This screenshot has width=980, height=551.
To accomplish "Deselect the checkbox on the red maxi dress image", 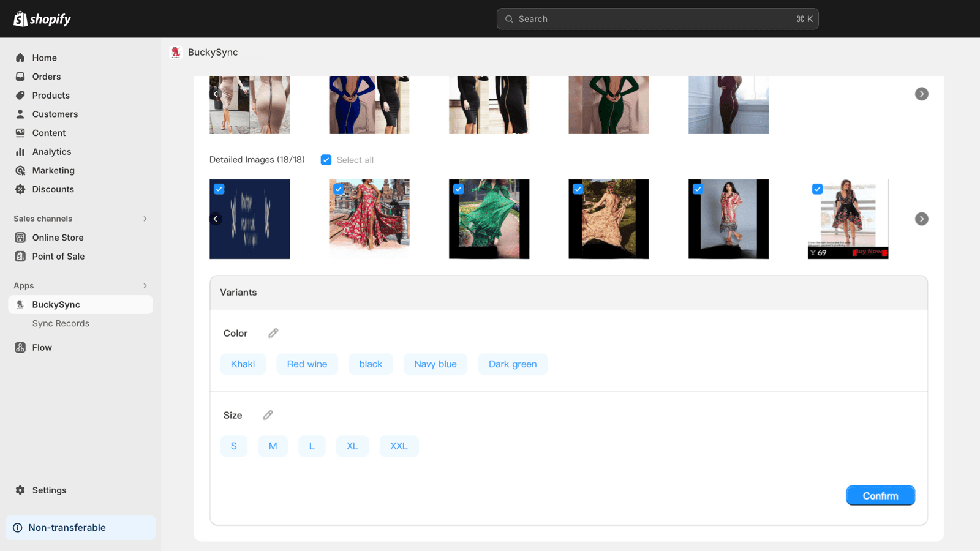I will (339, 189).
